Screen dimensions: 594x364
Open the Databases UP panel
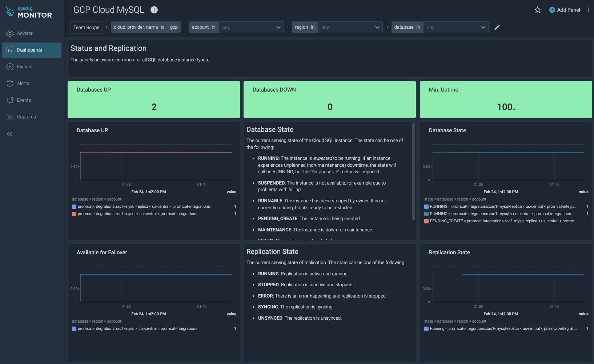(154, 100)
